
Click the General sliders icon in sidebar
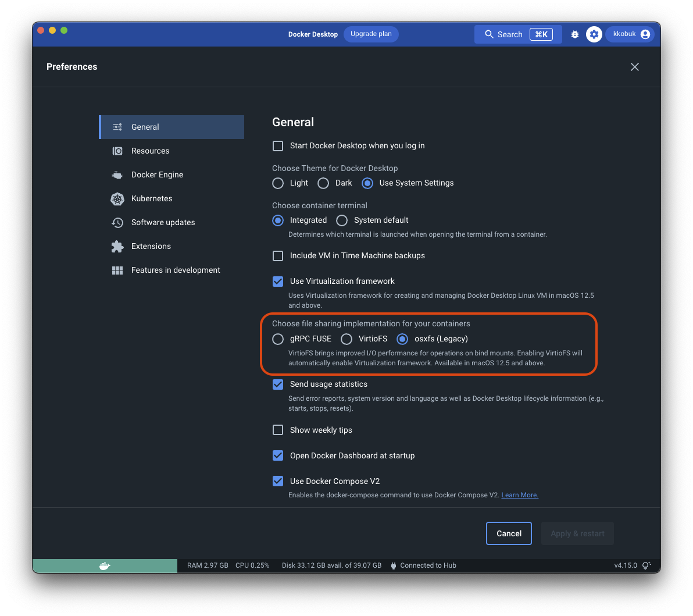(x=117, y=127)
